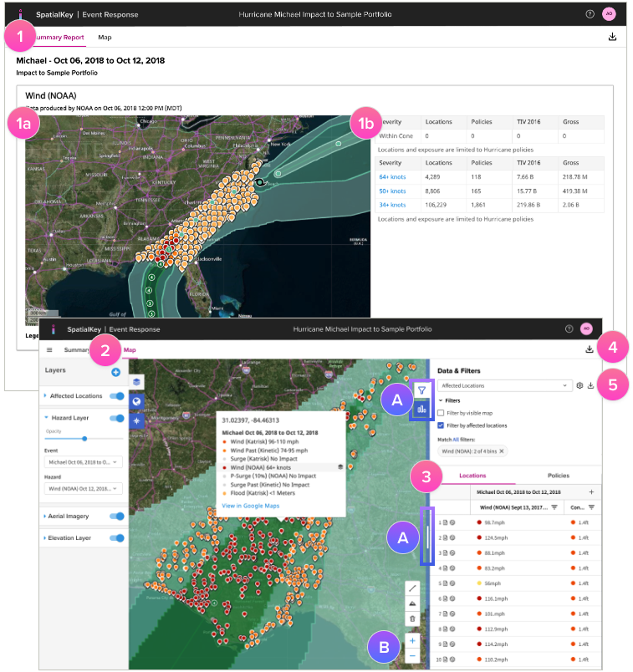Filter the Con... column in the table
This screenshot has height=672, width=633.
click(592, 507)
